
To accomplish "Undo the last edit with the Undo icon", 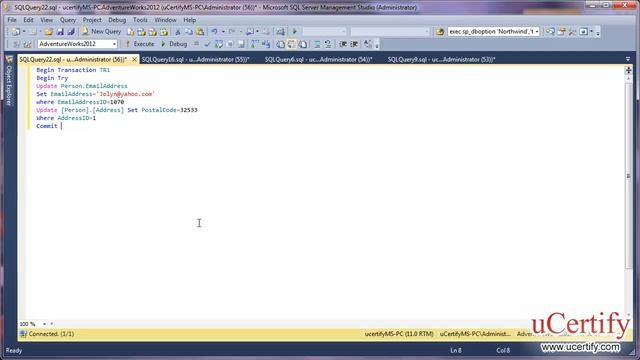I will pyautogui.click(x=214, y=31).
